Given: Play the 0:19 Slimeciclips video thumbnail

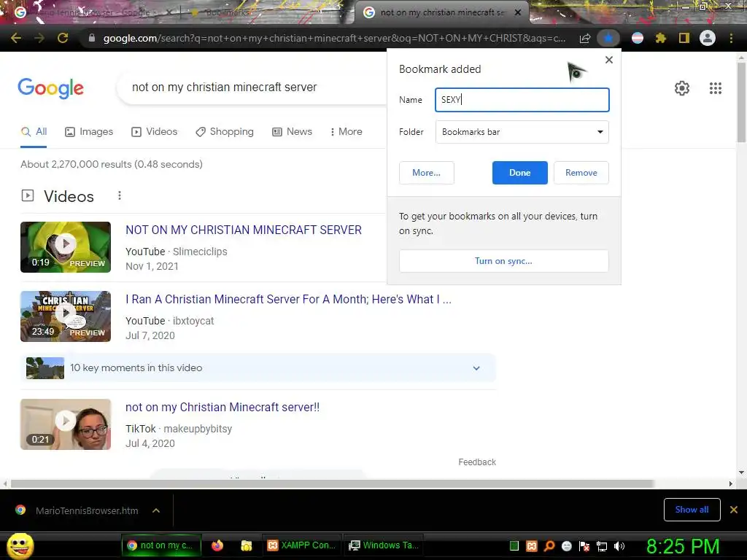Looking at the screenshot, I should point(66,247).
